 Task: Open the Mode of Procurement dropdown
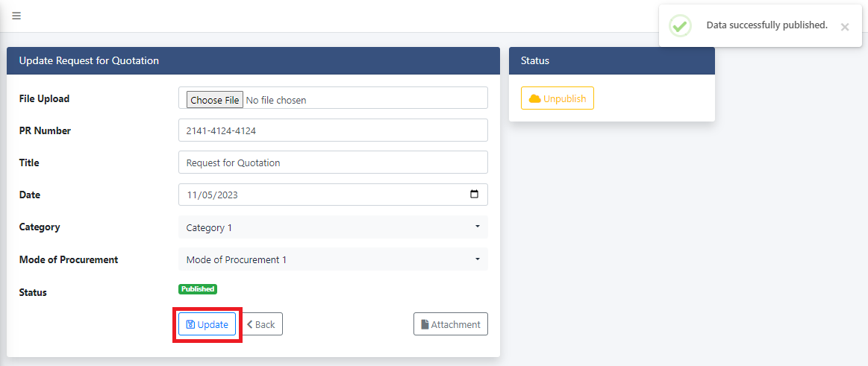coord(334,259)
